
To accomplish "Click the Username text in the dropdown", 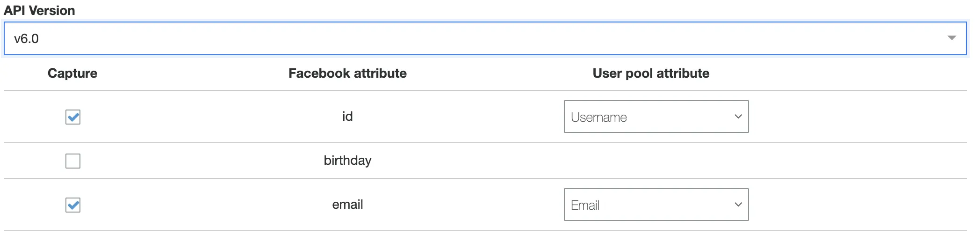I will 598,117.
